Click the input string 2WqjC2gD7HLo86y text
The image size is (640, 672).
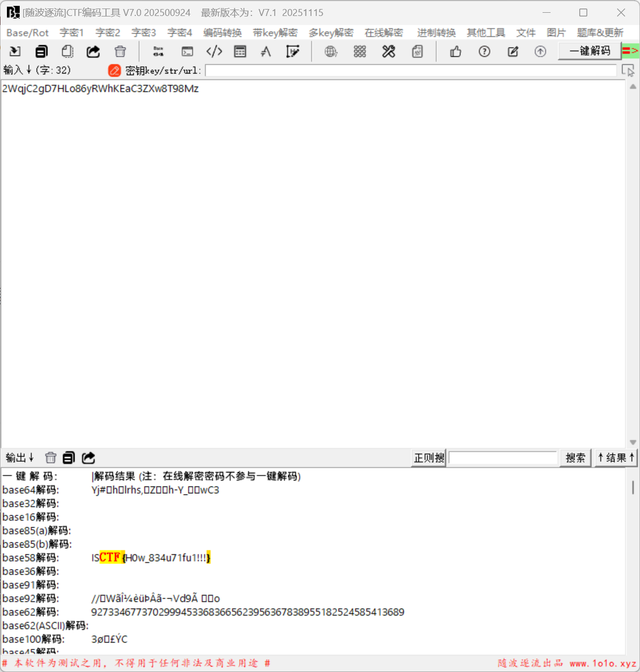101,88
